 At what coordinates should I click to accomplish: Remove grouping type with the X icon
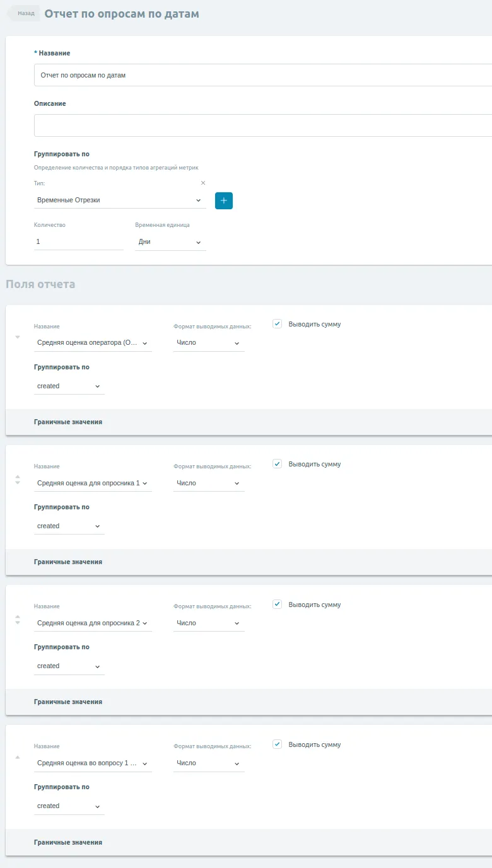pos(203,183)
